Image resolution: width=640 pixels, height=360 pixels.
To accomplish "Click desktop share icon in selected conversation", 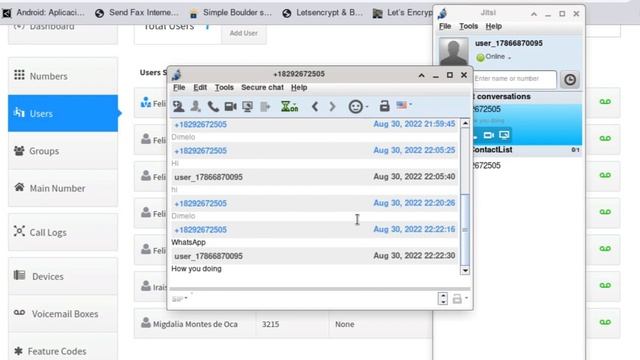I will click(x=504, y=135).
